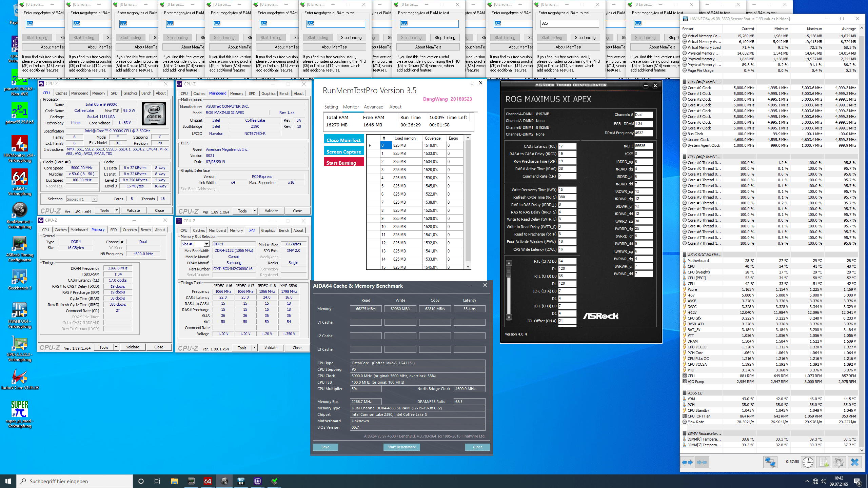Open File Explorer from the taskbar
The width and height of the screenshot is (868, 488).
click(x=174, y=481)
